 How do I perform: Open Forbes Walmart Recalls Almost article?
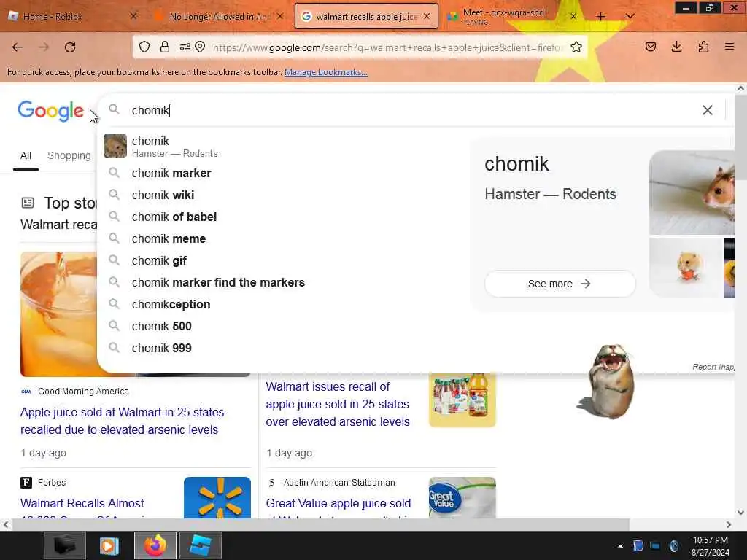[82, 503]
